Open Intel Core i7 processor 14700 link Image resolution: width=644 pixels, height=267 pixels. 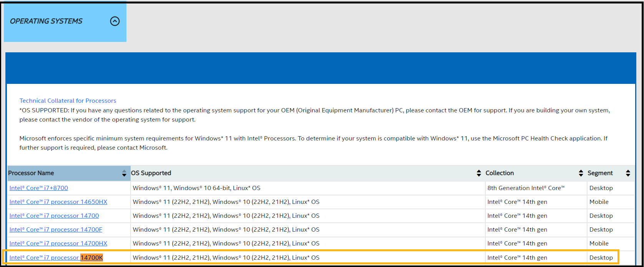click(54, 216)
